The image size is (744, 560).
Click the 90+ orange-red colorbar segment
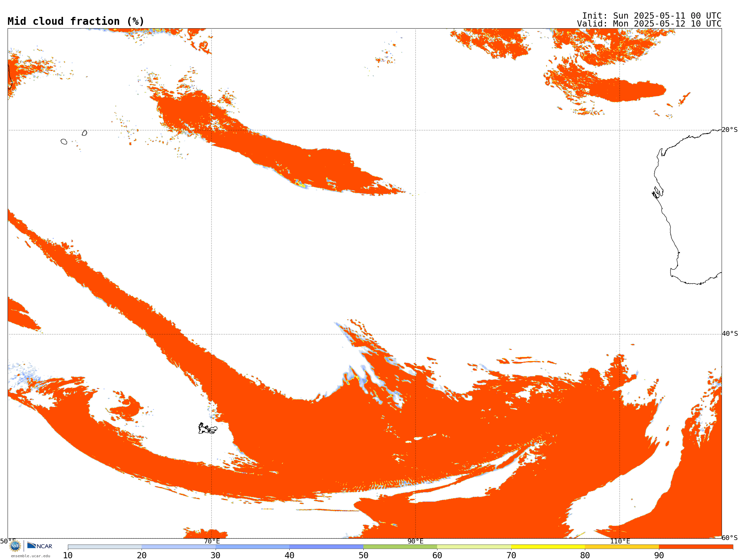[x=696, y=547]
